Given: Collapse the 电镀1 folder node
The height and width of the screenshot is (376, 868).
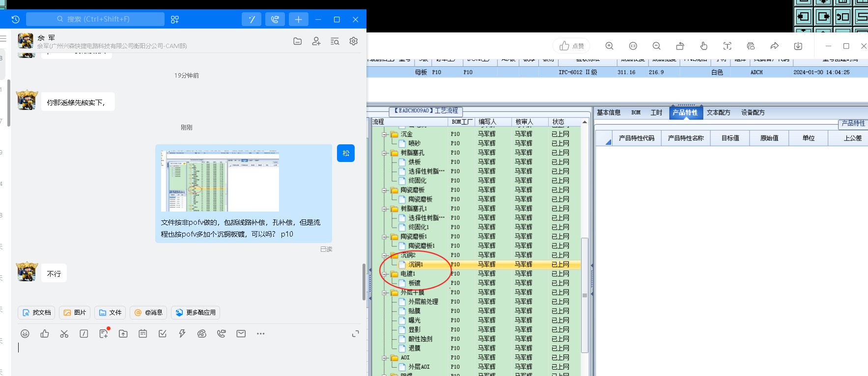Looking at the screenshot, I should tap(385, 274).
